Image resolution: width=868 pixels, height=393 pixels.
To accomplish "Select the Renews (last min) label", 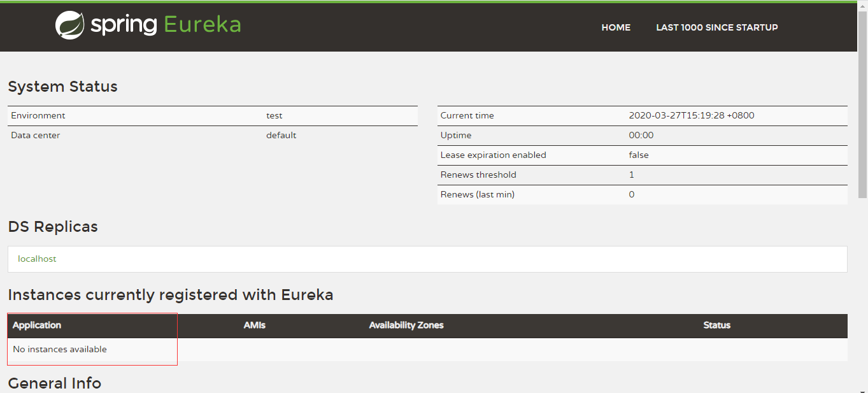I will (x=478, y=194).
